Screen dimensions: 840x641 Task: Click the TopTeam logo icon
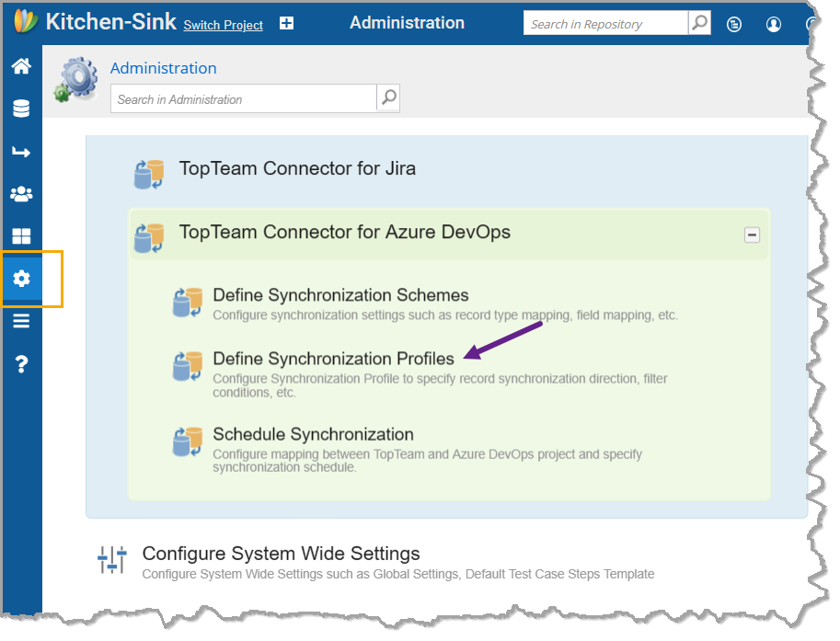(x=25, y=22)
